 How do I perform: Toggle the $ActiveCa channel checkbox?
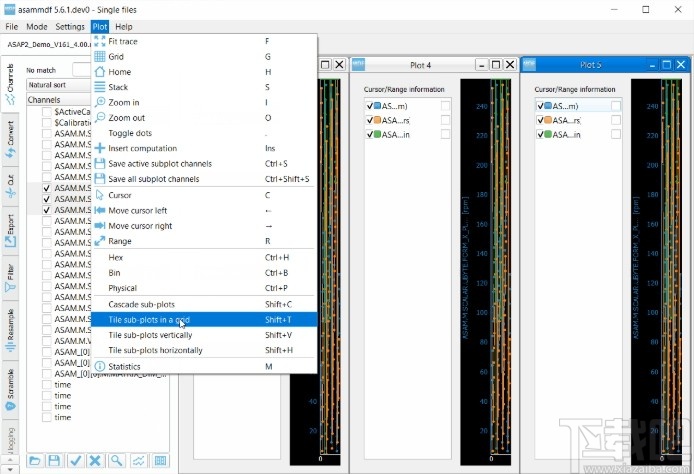tap(46, 112)
